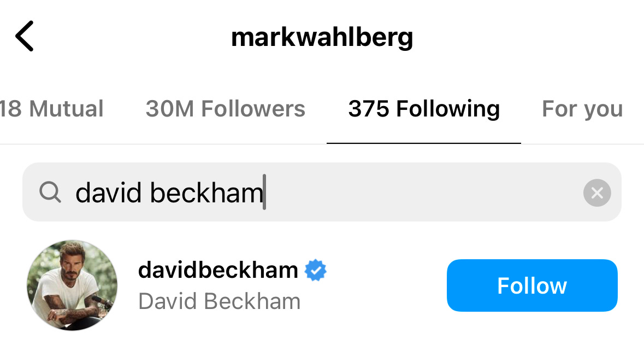Focus the search field containing david beckham
The width and height of the screenshot is (644, 350).
point(322,192)
